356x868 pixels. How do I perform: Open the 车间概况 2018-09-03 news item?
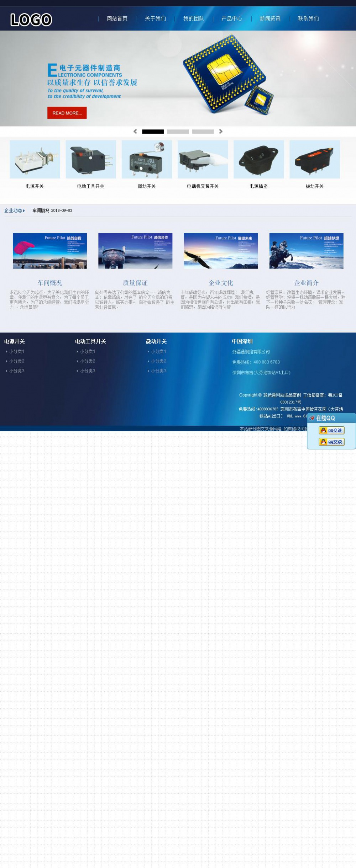52,211
